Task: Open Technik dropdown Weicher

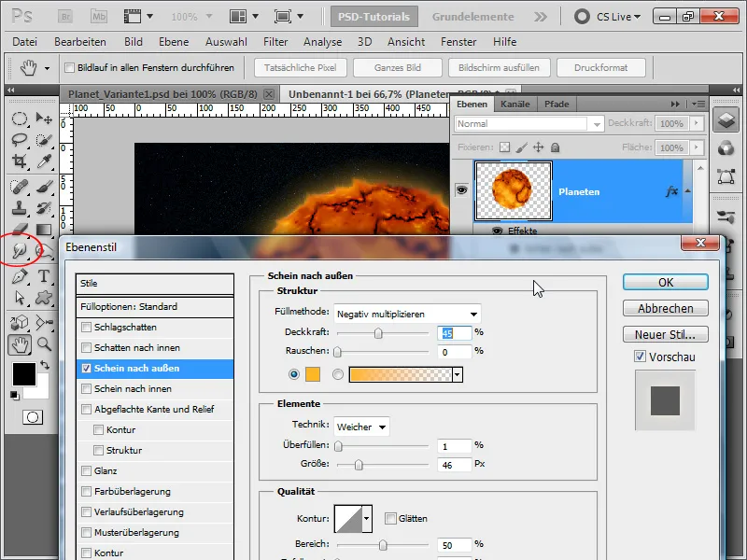Action: tap(361, 427)
